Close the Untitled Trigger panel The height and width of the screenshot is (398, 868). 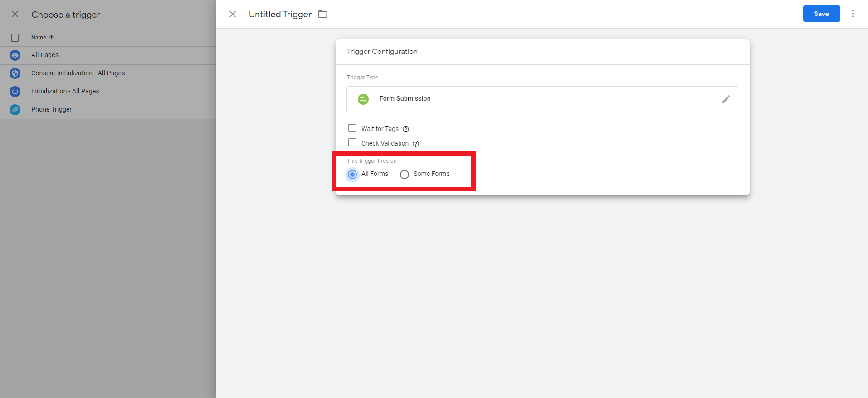[233, 14]
